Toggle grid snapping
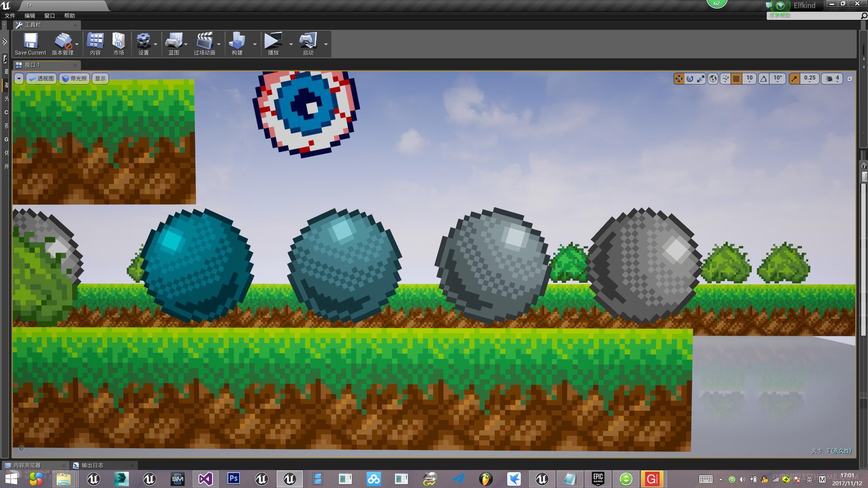The width and height of the screenshot is (868, 488). coord(736,79)
